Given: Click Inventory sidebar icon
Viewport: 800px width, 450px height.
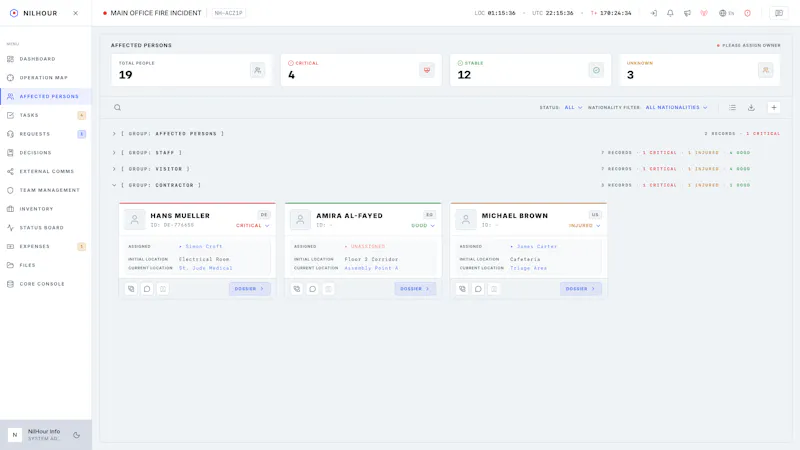Looking at the screenshot, I should point(10,209).
